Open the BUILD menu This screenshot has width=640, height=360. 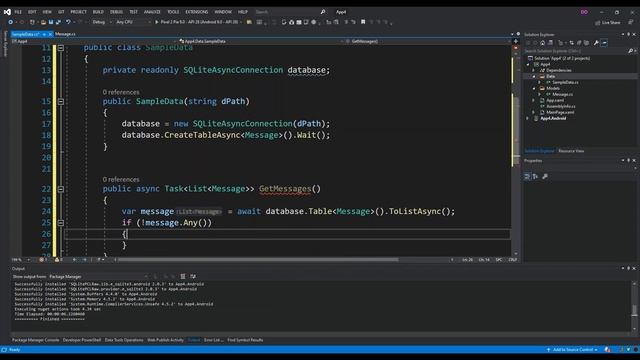(98, 12)
